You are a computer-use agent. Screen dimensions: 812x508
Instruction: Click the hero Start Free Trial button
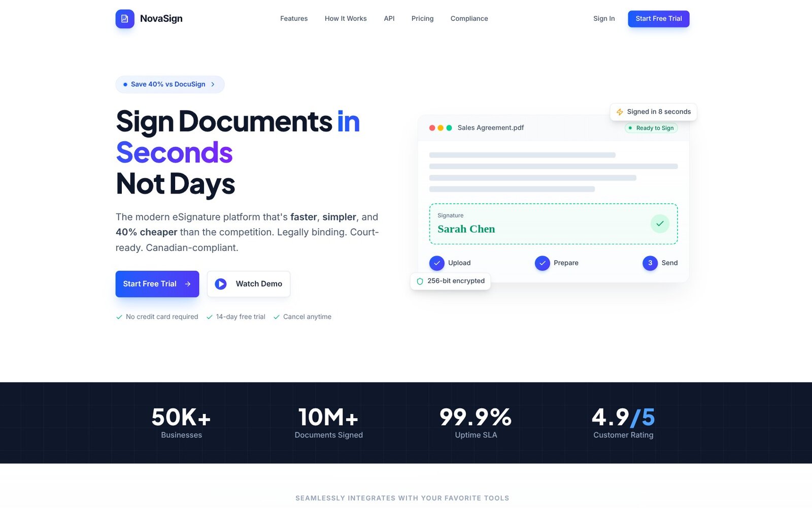click(157, 284)
